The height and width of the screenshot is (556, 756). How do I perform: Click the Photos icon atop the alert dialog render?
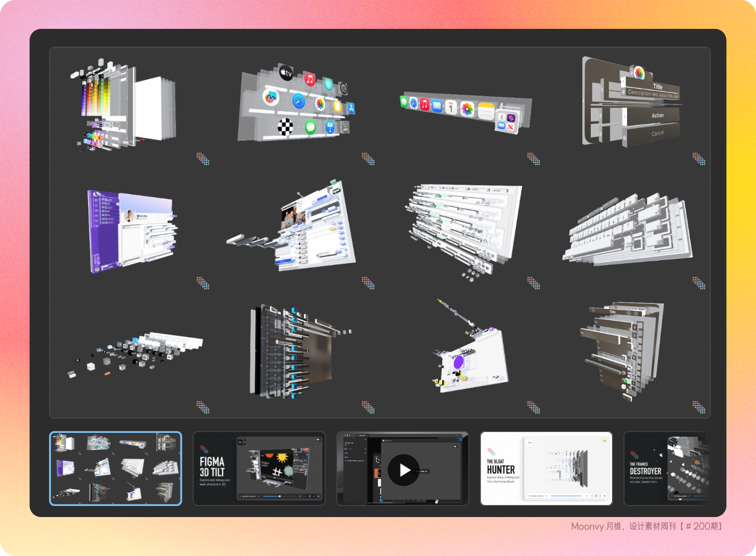[x=639, y=73]
